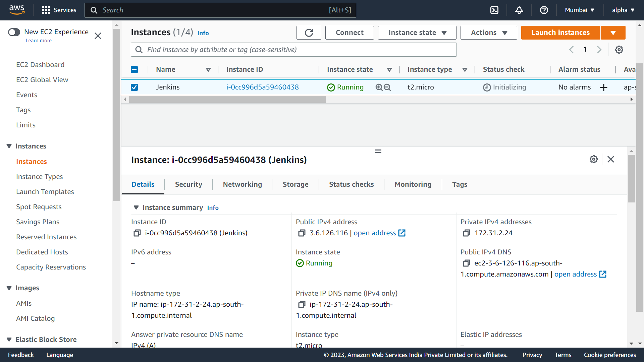Toggle New EC2 Experience switch

tap(14, 32)
